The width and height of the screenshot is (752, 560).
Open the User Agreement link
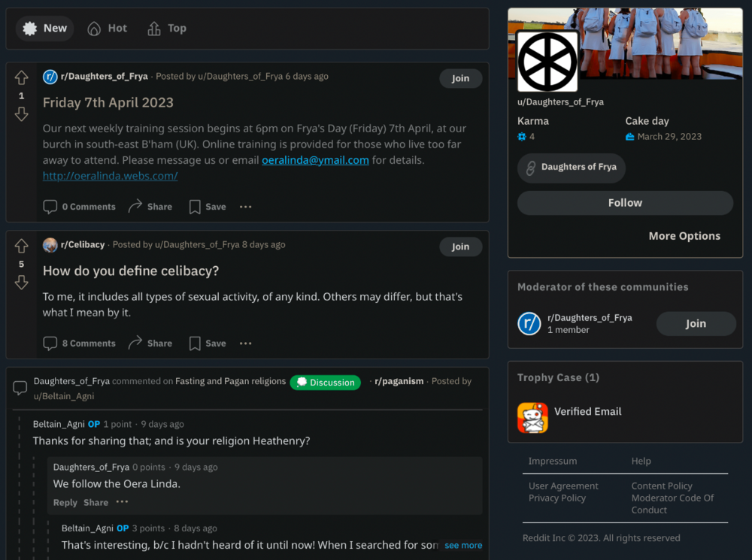click(x=563, y=486)
